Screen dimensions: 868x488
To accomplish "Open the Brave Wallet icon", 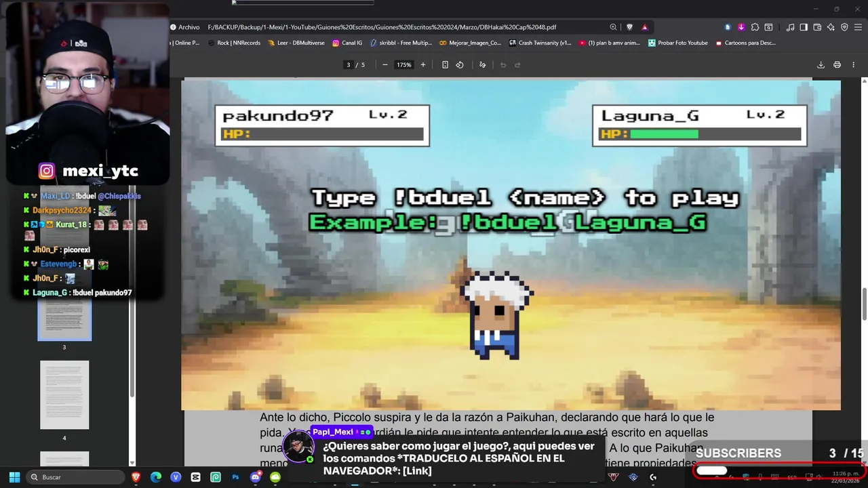I will [x=817, y=27].
